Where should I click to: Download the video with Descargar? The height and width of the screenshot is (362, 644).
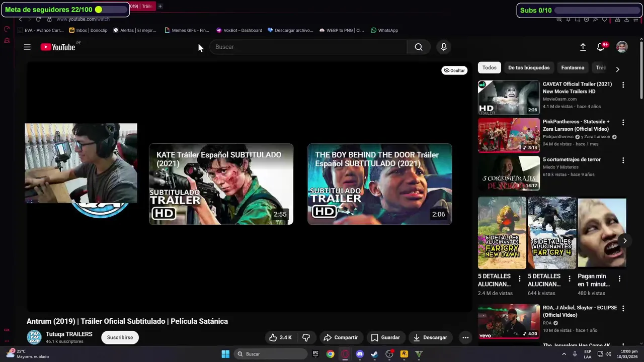tap(430, 337)
